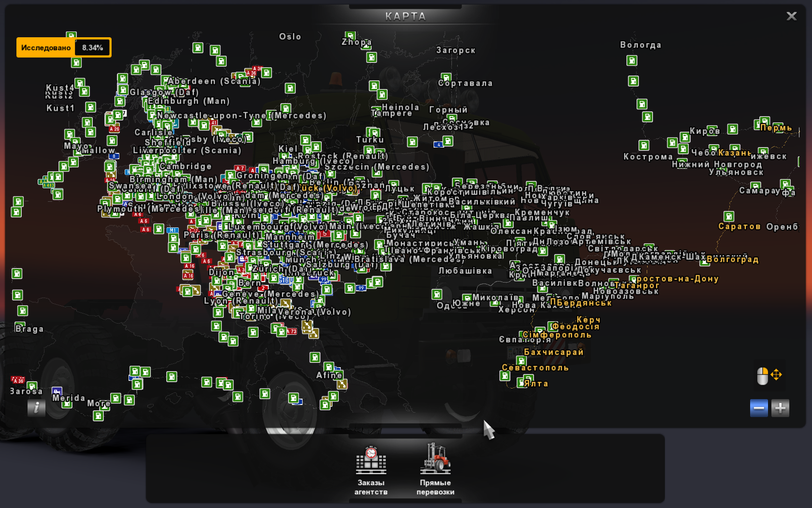Click the Керч city label
The height and width of the screenshot is (508, 812).
(588, 320)
